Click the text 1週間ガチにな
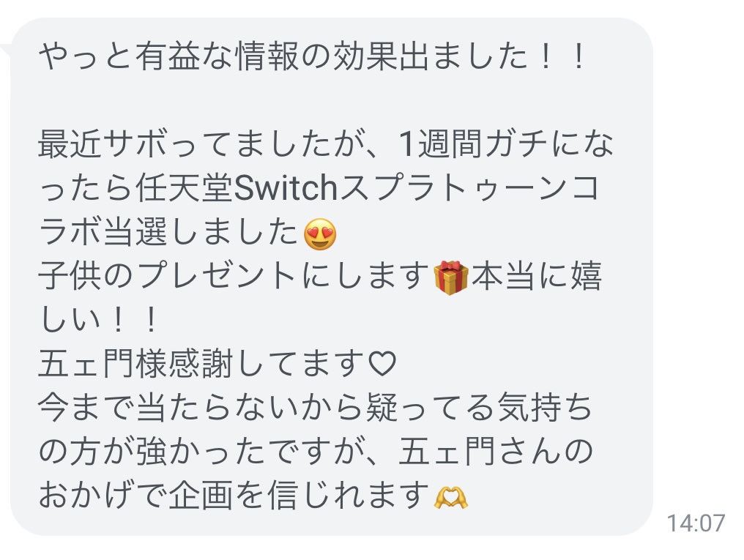The height and width of the screenshot is (560, 744). (506, 144)
